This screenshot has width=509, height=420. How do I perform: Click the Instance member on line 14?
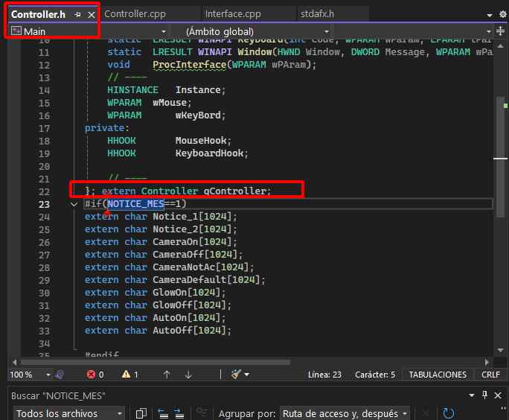pos(198,90)
